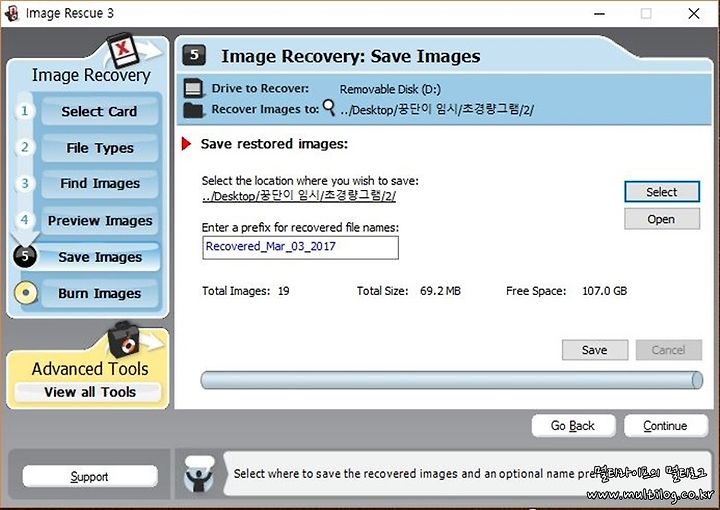The width and height of the screenshot is (720, 510).
Task: Click the step 5 header badge icon
Action: point(194,56)
